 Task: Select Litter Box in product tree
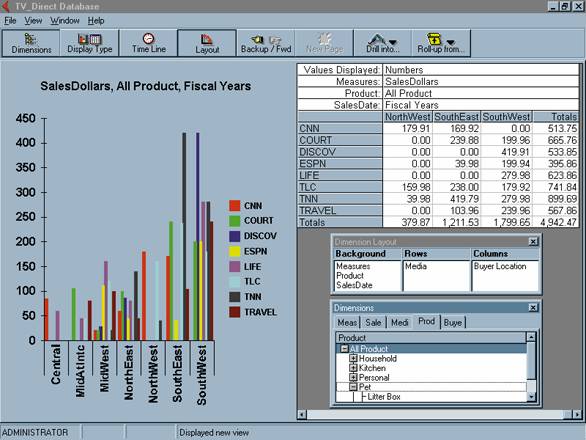(384, 397)
